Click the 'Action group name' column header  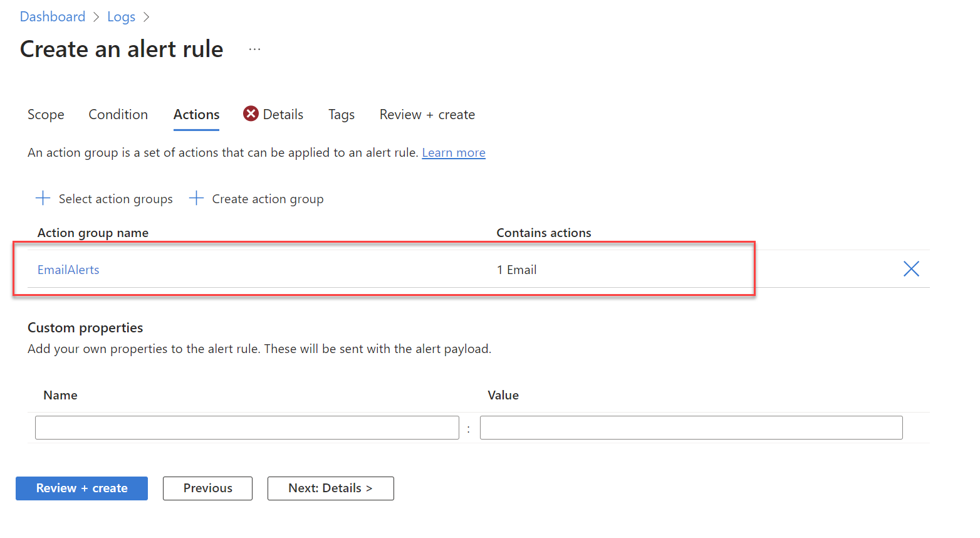93,233
